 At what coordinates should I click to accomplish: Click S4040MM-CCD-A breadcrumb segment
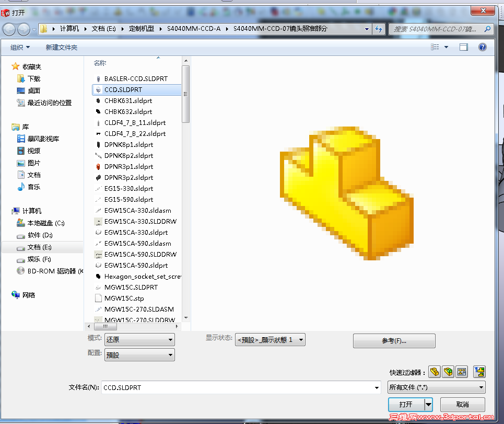pos(194,29)
